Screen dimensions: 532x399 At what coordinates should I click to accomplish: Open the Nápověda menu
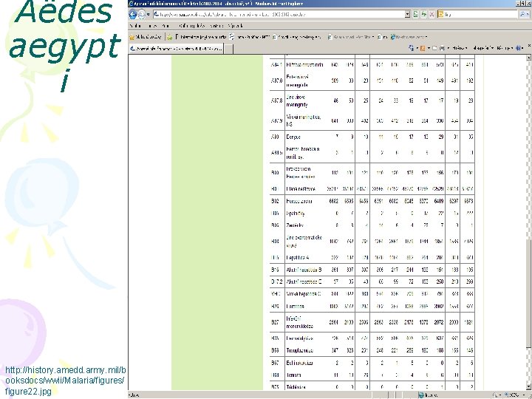[x=236, y=26]
